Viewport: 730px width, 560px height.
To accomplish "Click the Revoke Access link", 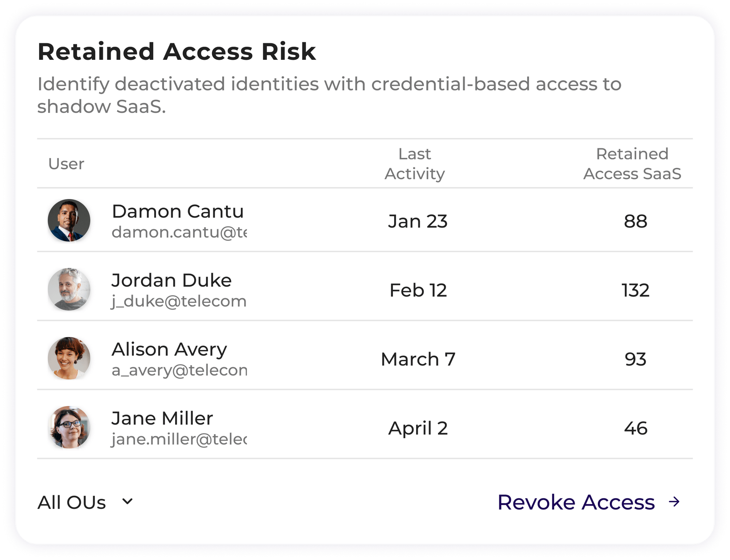I will (576, 501).
